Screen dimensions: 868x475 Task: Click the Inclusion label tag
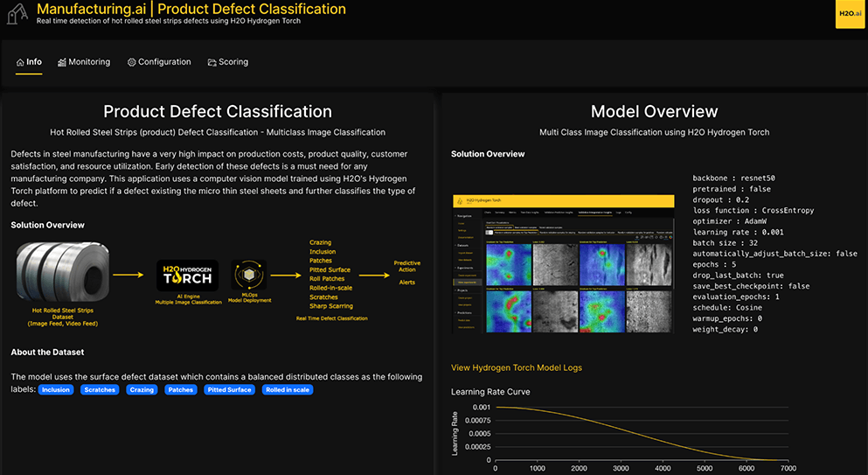(x=56, y=389)
